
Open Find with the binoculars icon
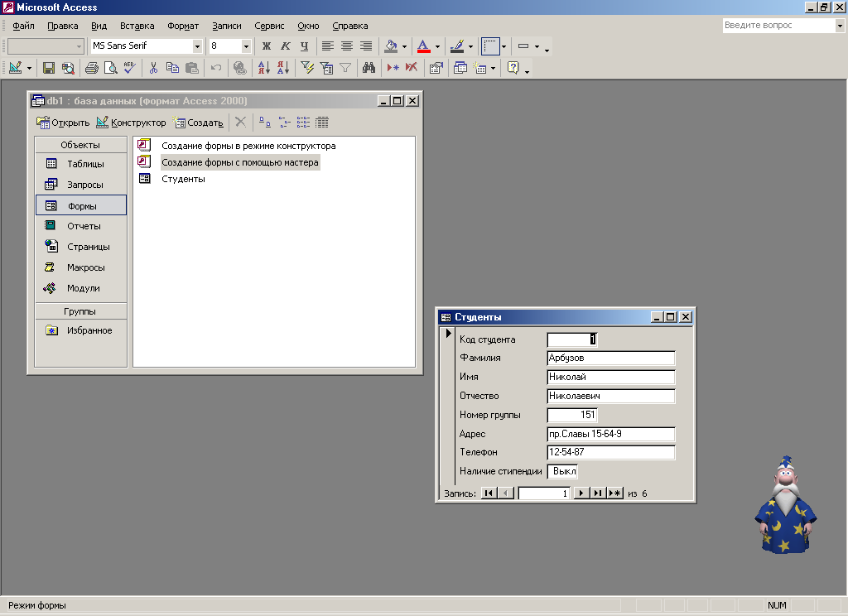click(x=369, y=68)
